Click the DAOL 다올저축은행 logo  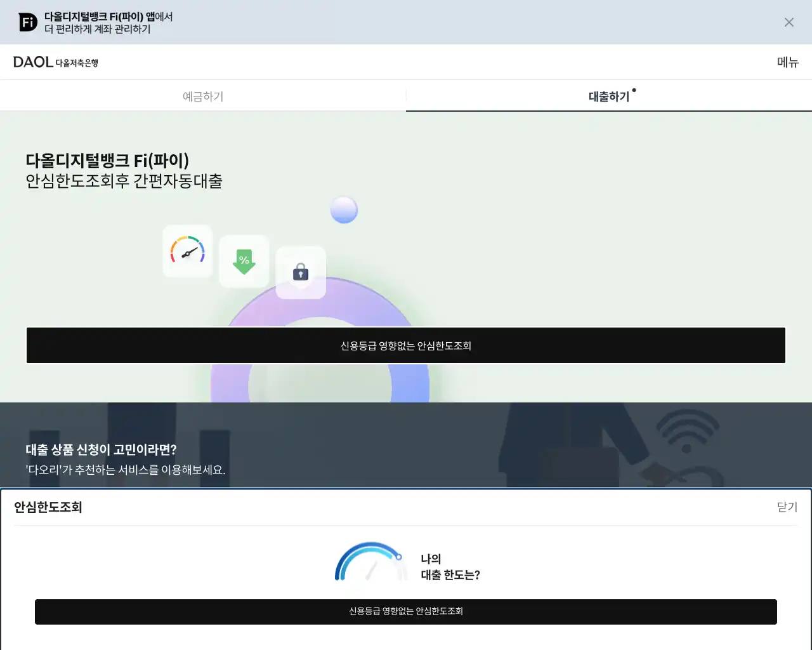click(56, 62)
